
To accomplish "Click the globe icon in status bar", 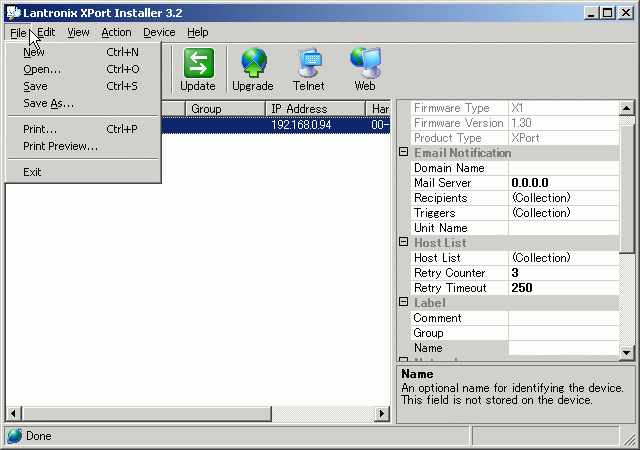I will 15,436.
